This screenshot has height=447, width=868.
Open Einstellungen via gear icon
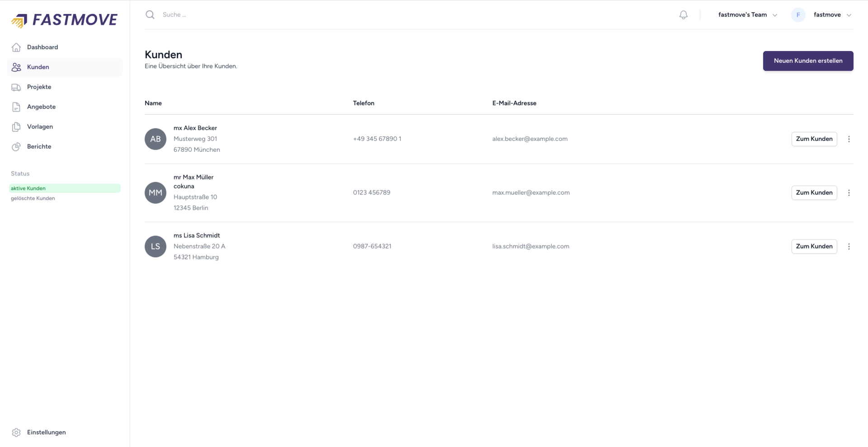[16, 433]
